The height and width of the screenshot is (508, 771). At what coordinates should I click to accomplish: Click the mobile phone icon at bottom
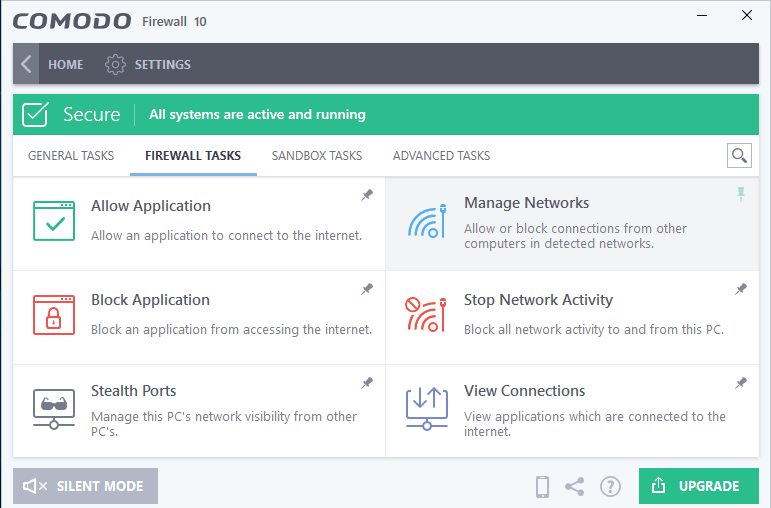[542, 486]
